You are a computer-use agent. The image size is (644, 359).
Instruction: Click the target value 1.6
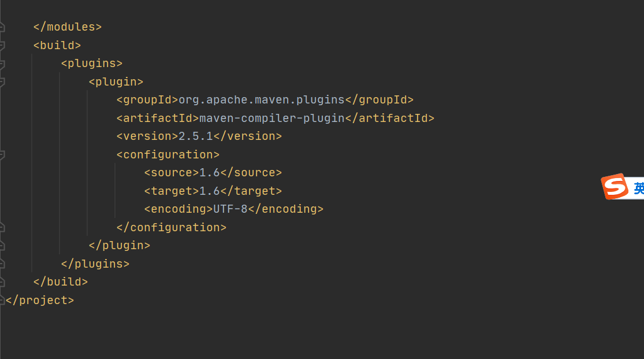(x=210, y=191)
